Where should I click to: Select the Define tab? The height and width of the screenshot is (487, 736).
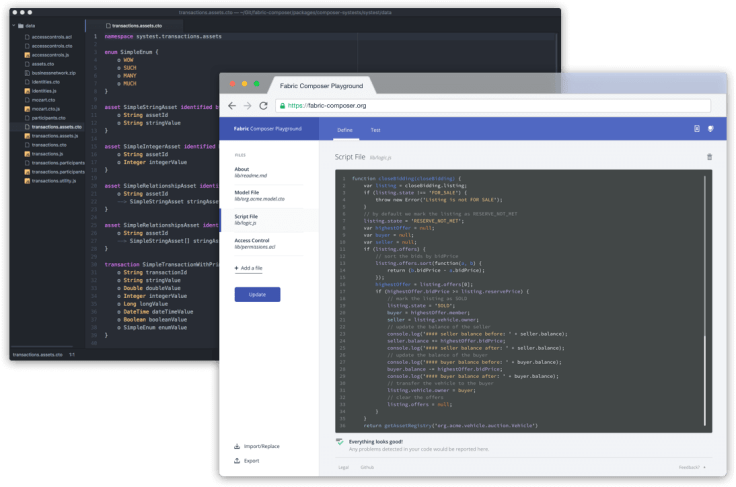[x=344, y=130]
